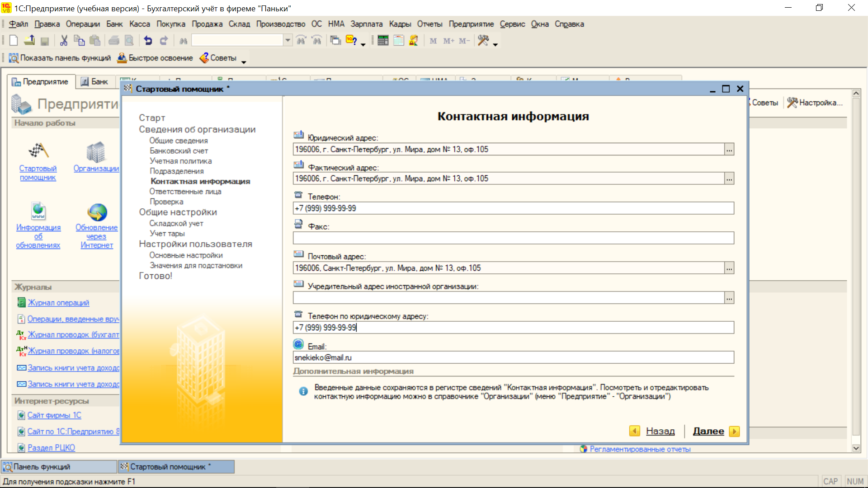Open the Отчеты menu

(429, 24)
